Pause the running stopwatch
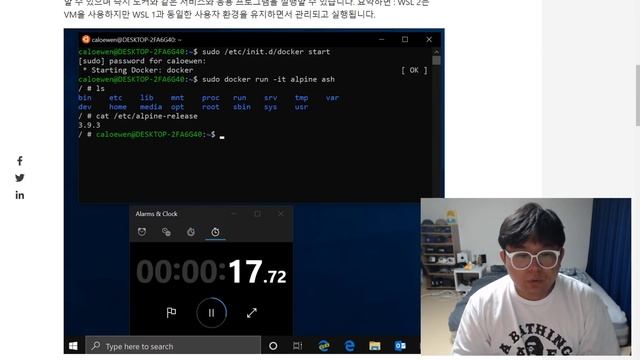Screen dimensions: 640x360 (211, 313)
